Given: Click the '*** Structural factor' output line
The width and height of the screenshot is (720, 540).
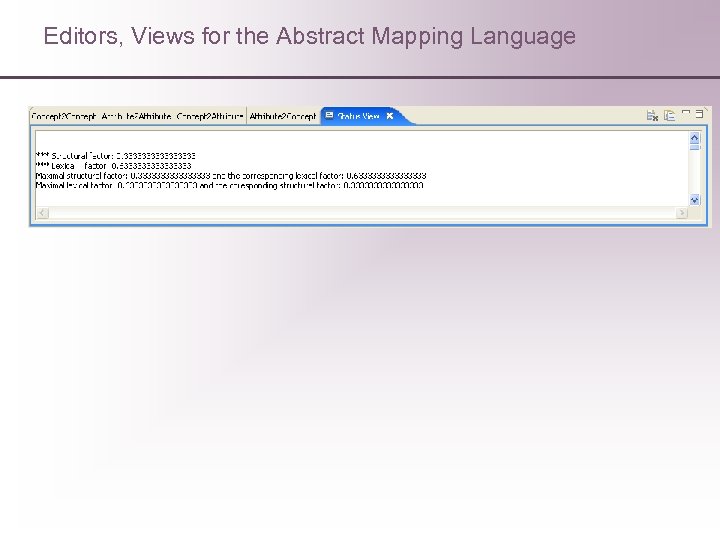Looking at the screenshot, I should pyautogui.click(x=116, y=156).
